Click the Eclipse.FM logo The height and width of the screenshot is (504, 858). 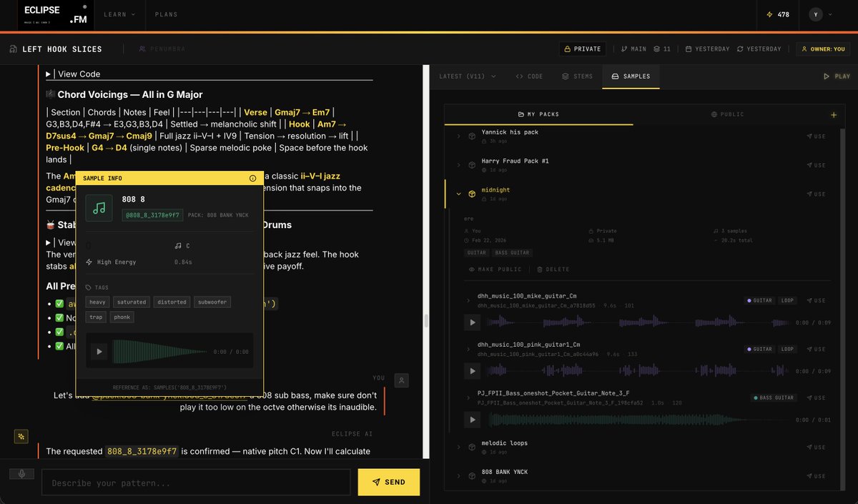(56, 15)
